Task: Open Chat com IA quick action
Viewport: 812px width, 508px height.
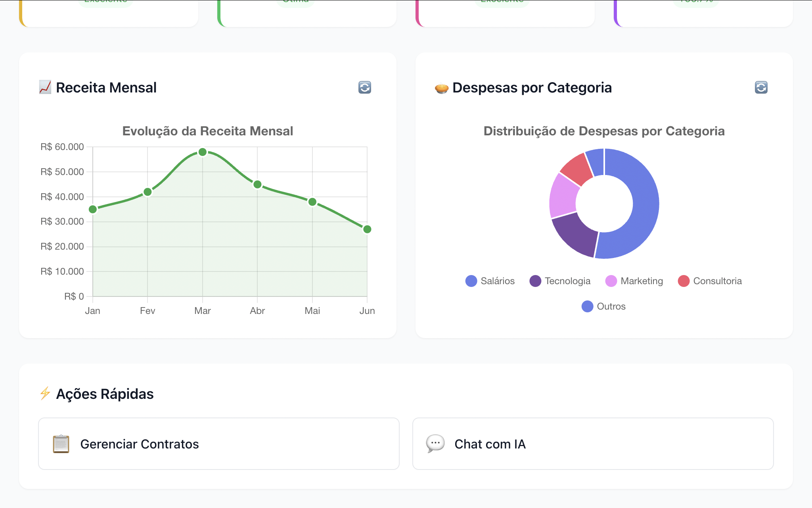Action: [593, 444]
